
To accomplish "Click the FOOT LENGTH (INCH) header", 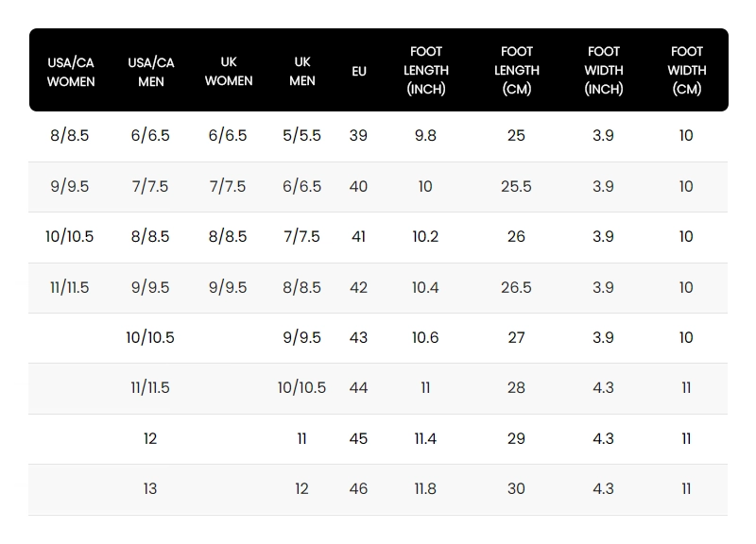I will 426,71.
